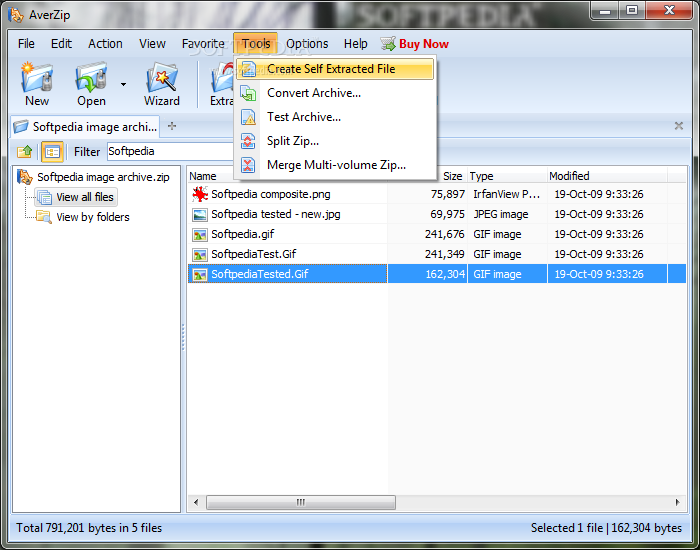Click the shopping cart Buy Now icon

click(388, 44)
